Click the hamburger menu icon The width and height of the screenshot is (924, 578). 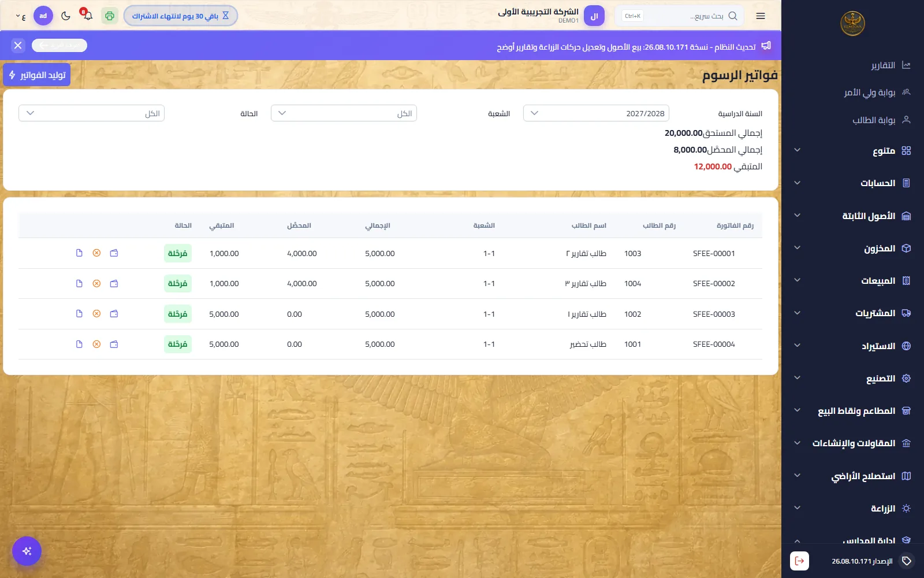[761, 16]
